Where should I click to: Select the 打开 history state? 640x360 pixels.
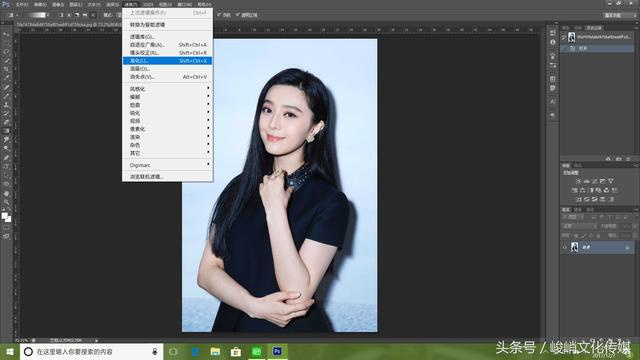point(598,48)
